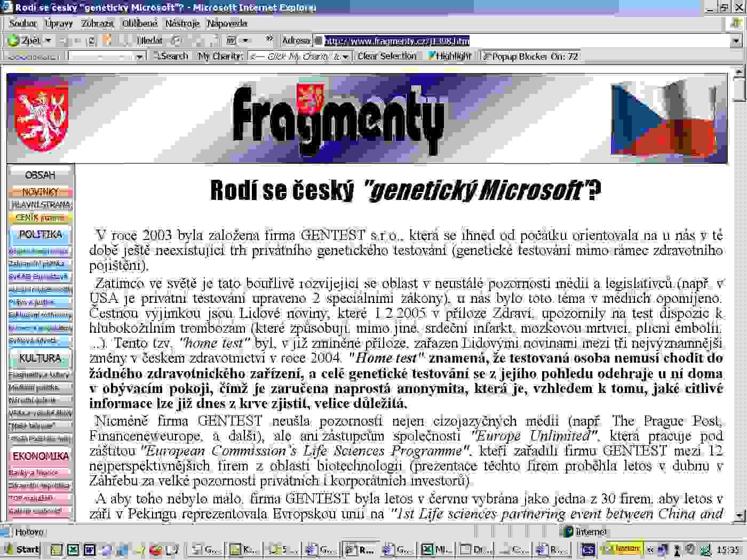
Task: Click the Czech flag image in the banner
Action: pyautogui.click(x=664, y=118)
